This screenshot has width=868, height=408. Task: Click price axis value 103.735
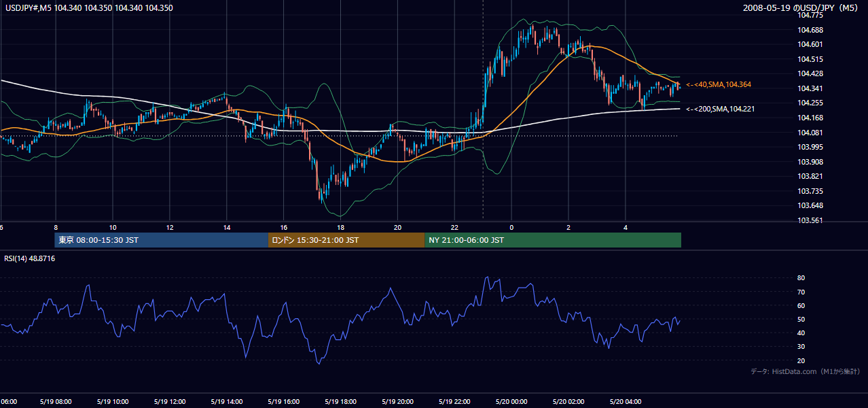(x=811, y=191)
